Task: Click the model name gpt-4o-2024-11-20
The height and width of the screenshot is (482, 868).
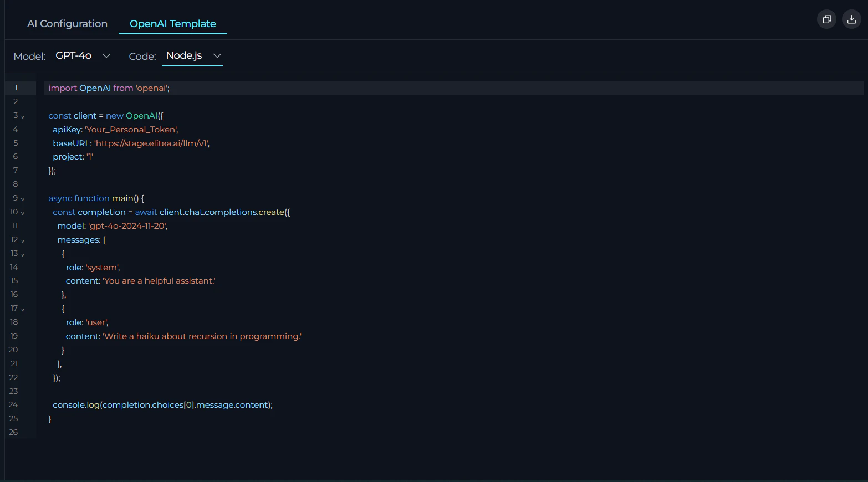Action: click(127, 225)
